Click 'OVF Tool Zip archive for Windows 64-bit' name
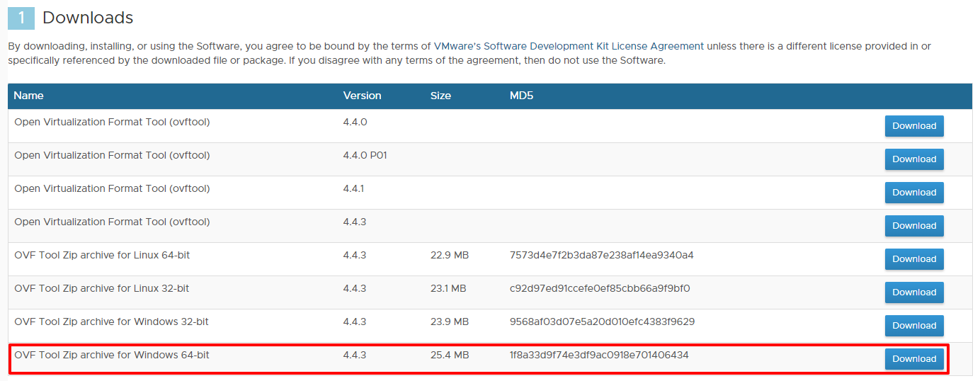This screenshot has width=980, height=381. 112,355
